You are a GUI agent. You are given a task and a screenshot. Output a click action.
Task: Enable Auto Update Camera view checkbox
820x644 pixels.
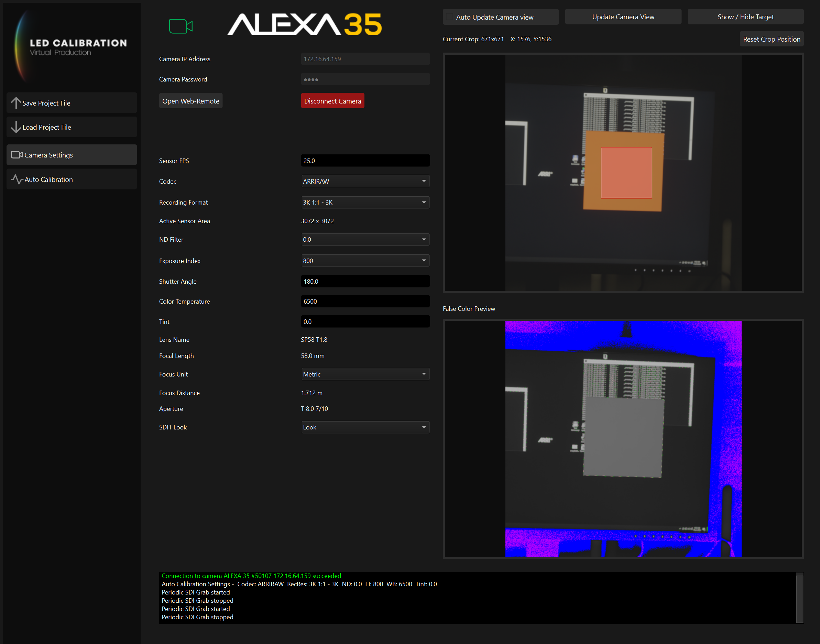(x=449, y=17)
